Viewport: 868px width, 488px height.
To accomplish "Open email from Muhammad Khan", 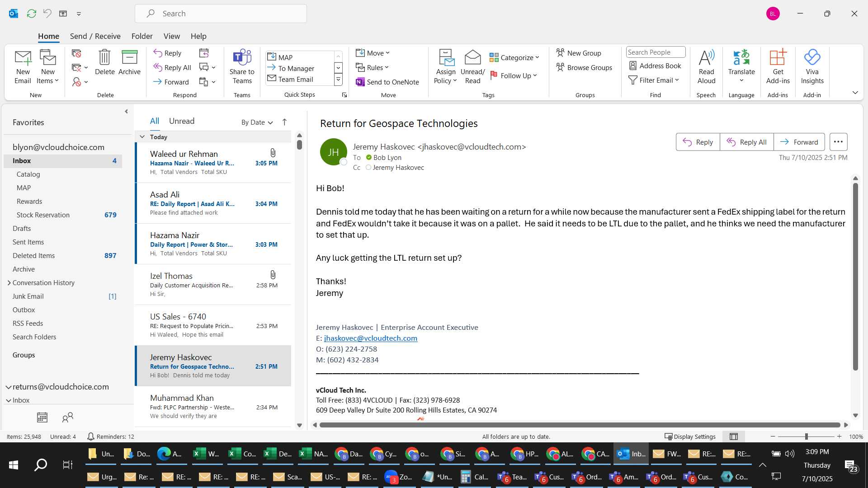I will pyautogui.click(x=213, y=407).
